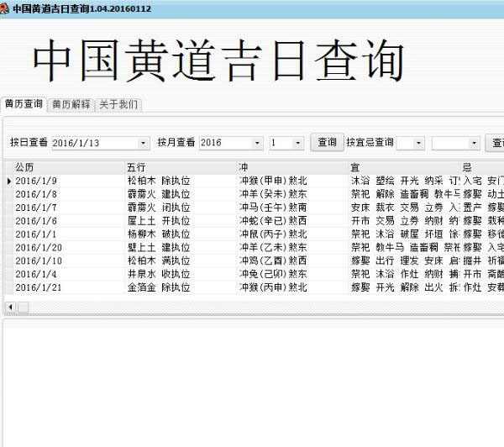Click the cut-off 查询 button at right

[495, 143]
